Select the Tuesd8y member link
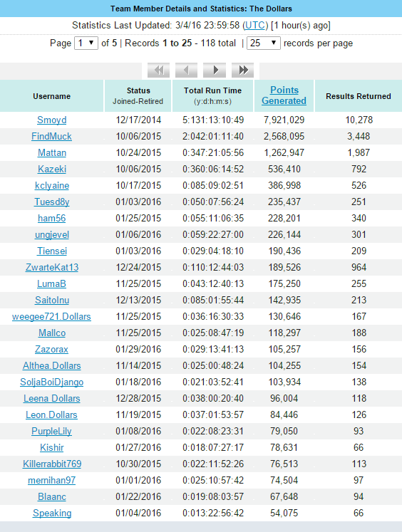Screen dimensions: 402x532 pyautogui.click(x=51, y=202)
